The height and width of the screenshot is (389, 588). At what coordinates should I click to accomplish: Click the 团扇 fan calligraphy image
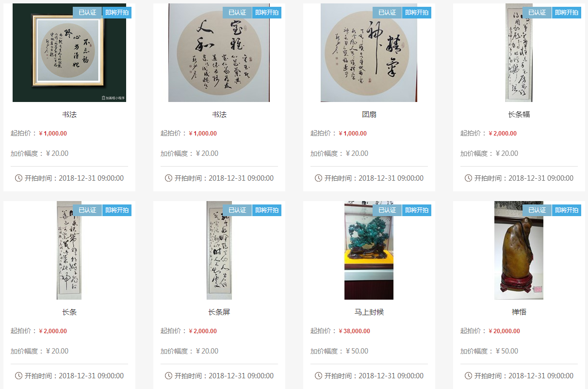point(369,52)
